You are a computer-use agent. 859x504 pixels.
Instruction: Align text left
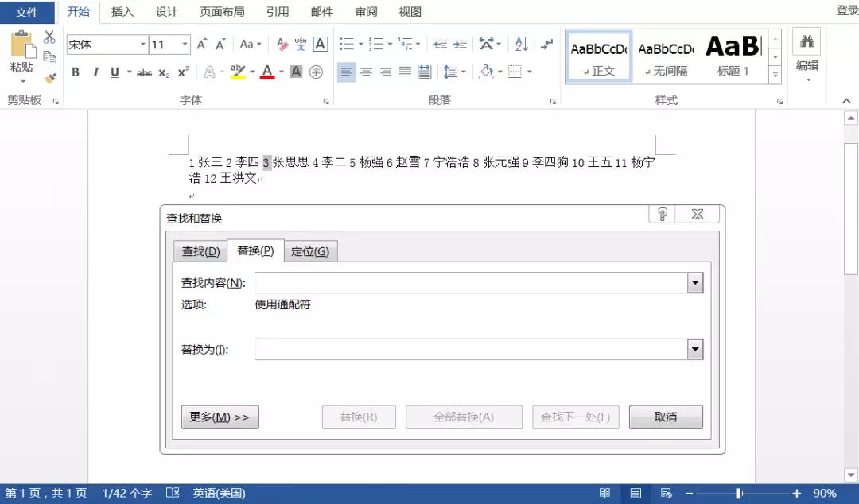click(346, 72)
